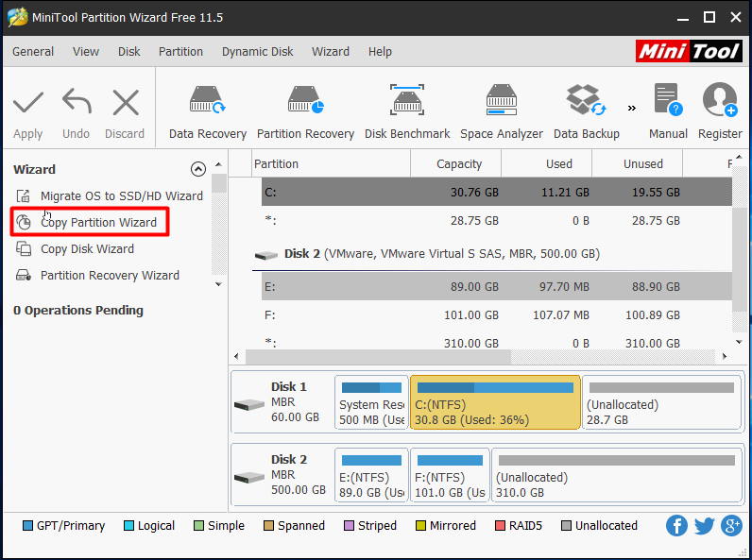
Task: Click the Mirrored legend swatch
Action: point(420,526)
